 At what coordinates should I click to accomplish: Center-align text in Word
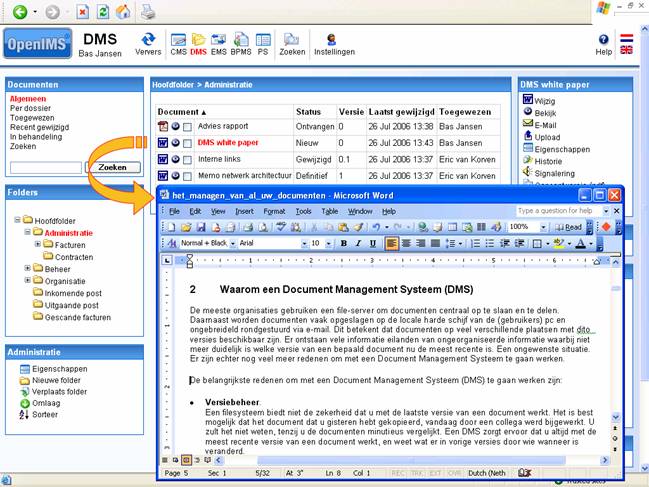coord(406,243)
